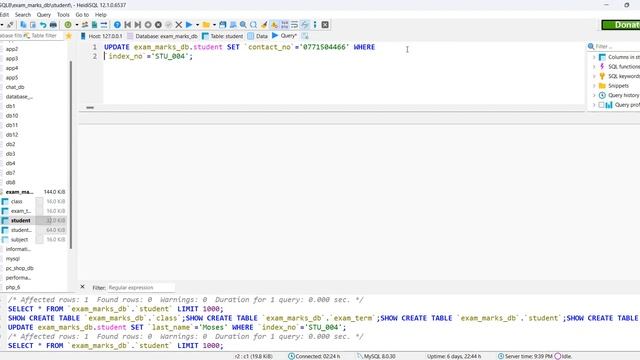640x360 pixels.
Task: Go to first row with the first-record icon
Action: pyautogui.click(x=127, y=25)
